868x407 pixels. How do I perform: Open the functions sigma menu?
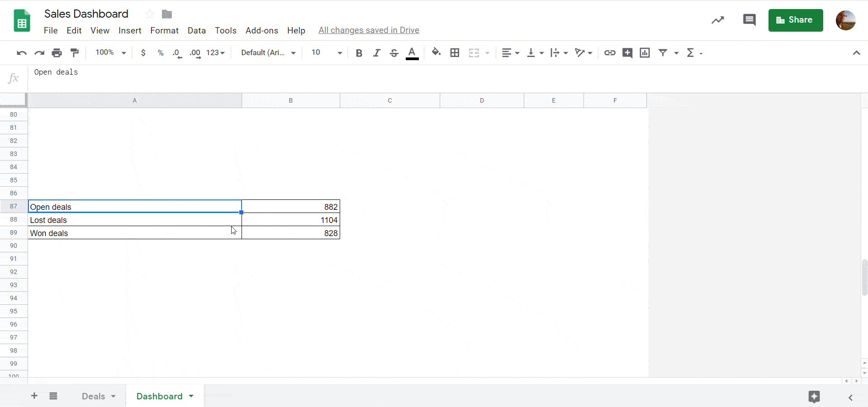click(694, 53)
